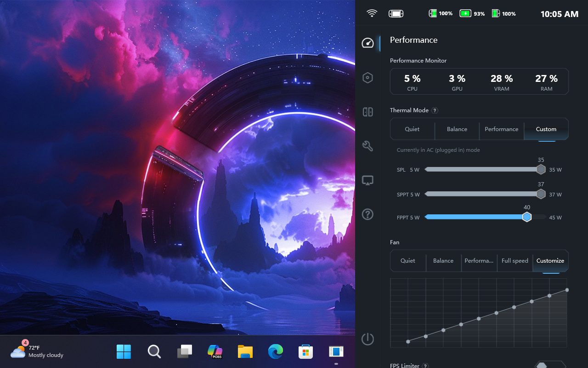Open the display monitor sidebar icon
The height and width of the screenshot is (368, 588).
pos(367,180)
